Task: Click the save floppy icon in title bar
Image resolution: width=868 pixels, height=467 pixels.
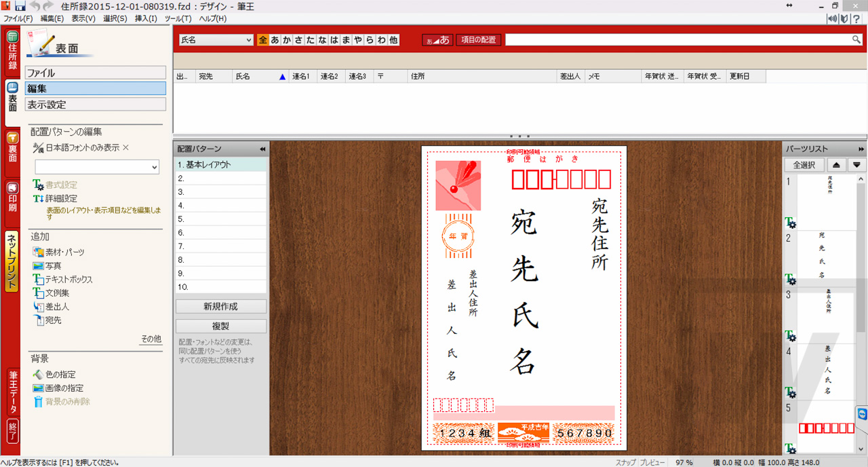Action: pyautogui.click(x=20, y=6)
